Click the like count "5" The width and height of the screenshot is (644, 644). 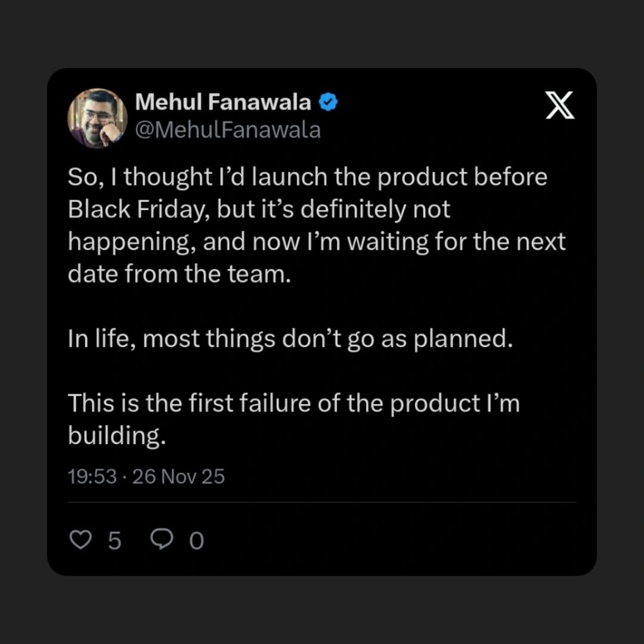(x=114, y=541)
